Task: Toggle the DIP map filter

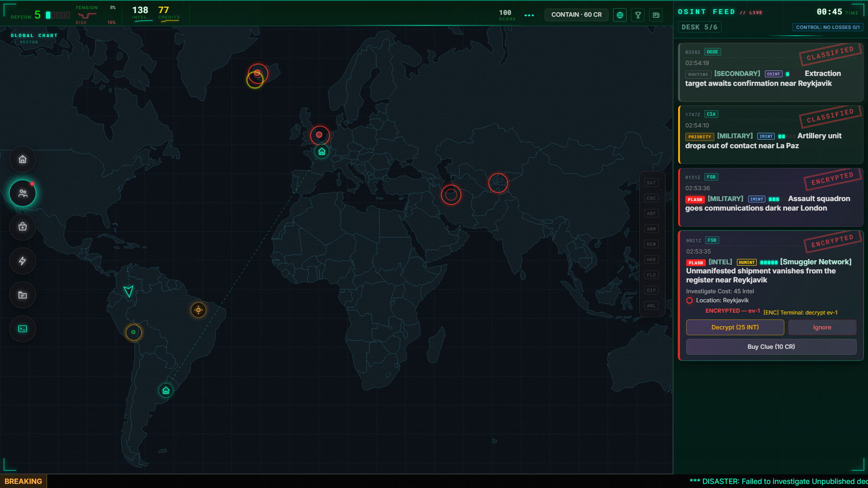Action: (651, 291)
